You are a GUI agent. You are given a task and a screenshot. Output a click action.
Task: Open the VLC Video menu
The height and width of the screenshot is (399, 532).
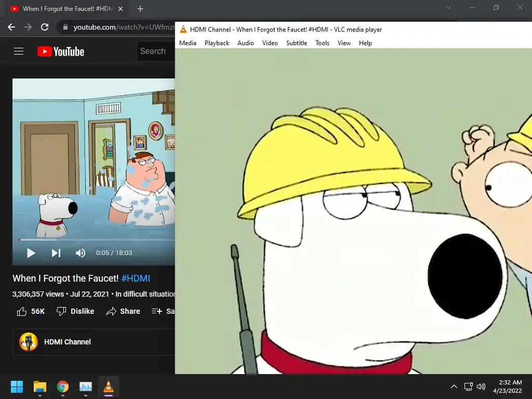(270, 43)
